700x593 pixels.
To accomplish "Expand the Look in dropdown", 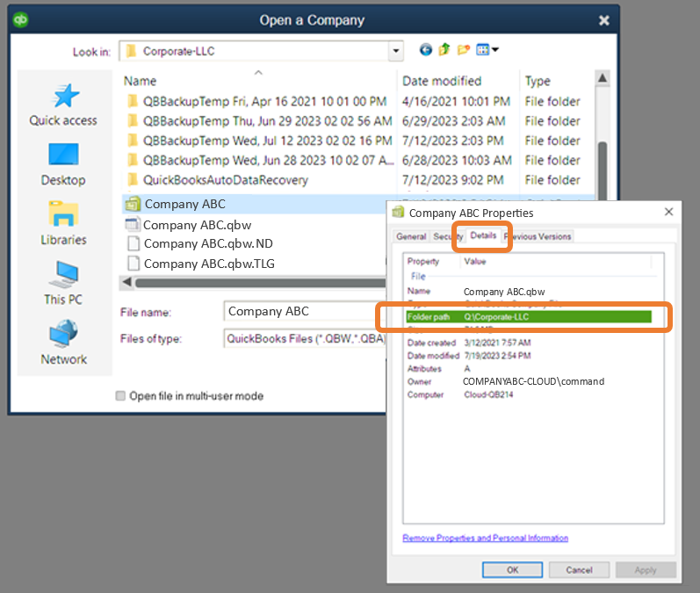I will coord(395,51).
